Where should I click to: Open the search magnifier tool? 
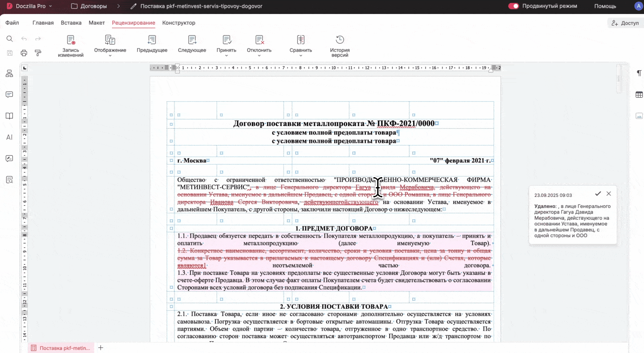[x=10, y=39]
